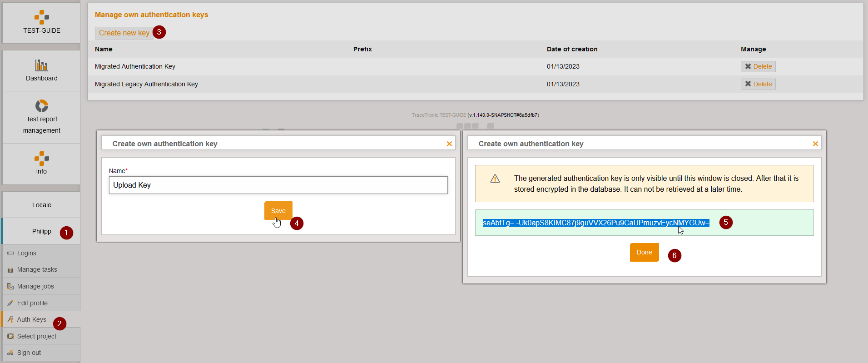Open Select project menu entry
This screenshot has width=868, height=363.
[41, 336]
